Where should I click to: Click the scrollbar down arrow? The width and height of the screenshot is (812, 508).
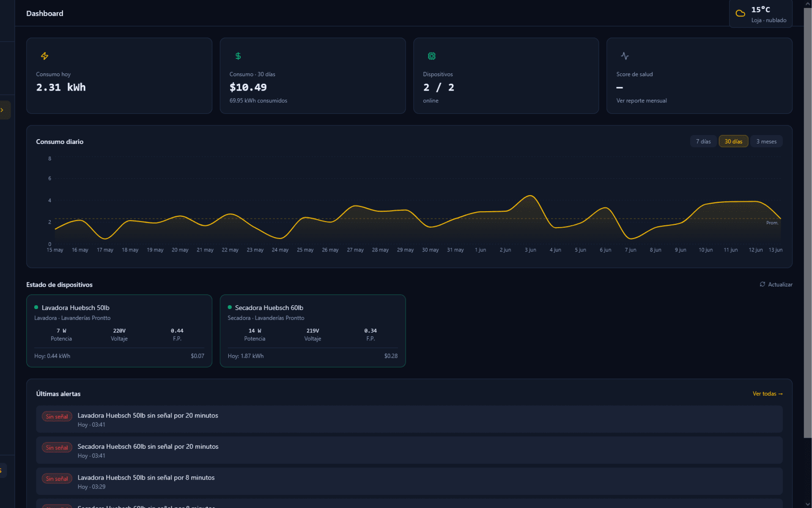pos(808,504)
